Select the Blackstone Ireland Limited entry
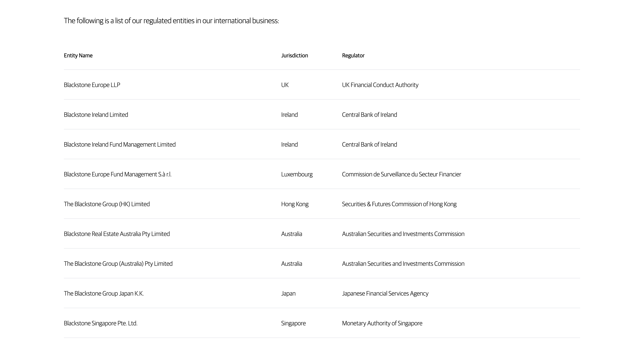 point(96,115)
